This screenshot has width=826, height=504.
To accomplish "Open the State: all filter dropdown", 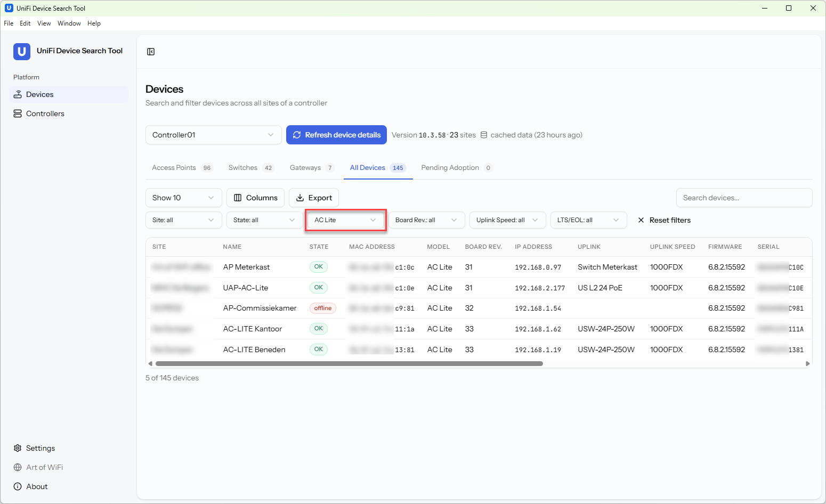I will click(265, 220).
